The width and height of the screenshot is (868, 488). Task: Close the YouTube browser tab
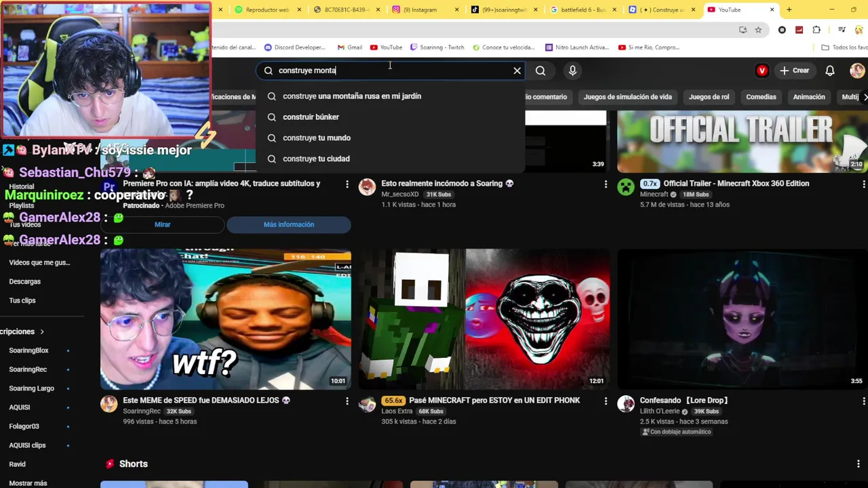click(772, 10)
